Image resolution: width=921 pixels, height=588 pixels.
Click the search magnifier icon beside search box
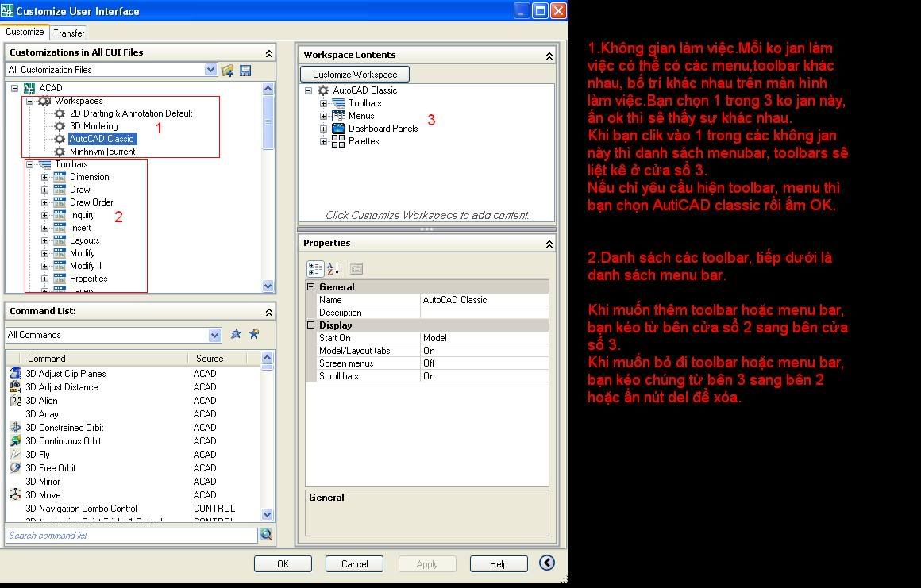(x=266, y=535)
